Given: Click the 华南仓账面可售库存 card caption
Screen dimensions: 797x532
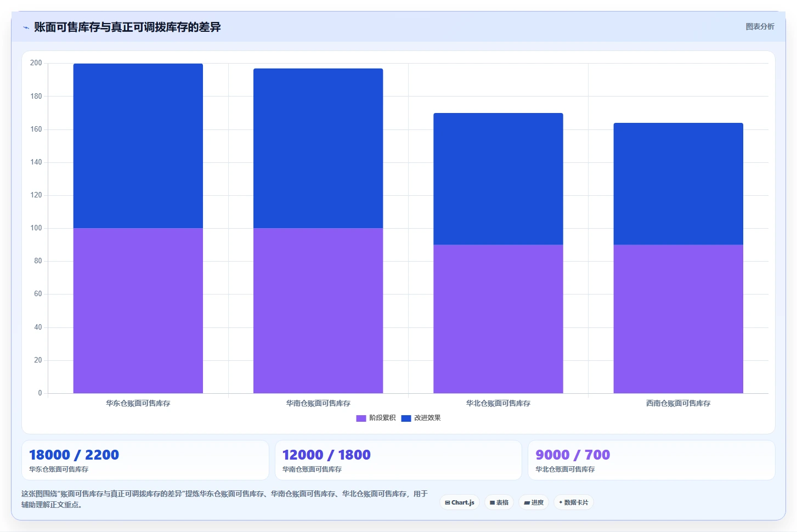Looking at the screenshot, I should click(x=312, y=469).
